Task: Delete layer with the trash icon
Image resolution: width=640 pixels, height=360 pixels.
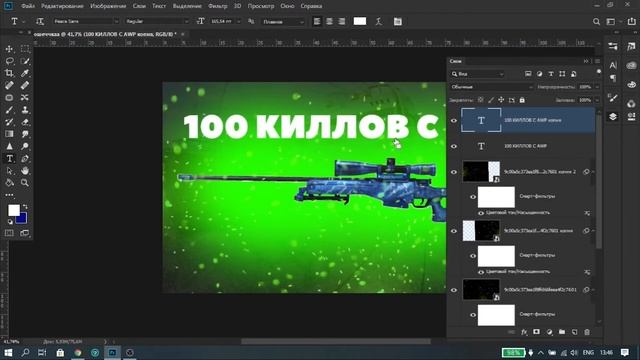Action: click(x=587, y=332)
